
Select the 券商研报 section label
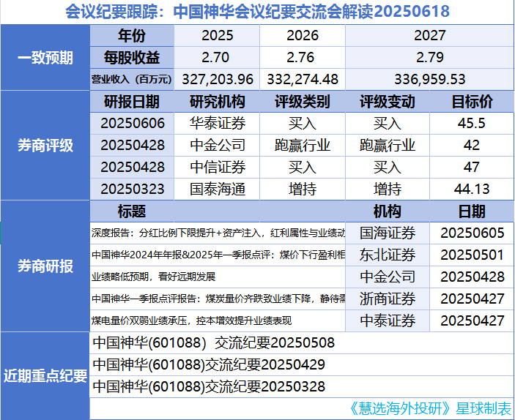(45, 266)
